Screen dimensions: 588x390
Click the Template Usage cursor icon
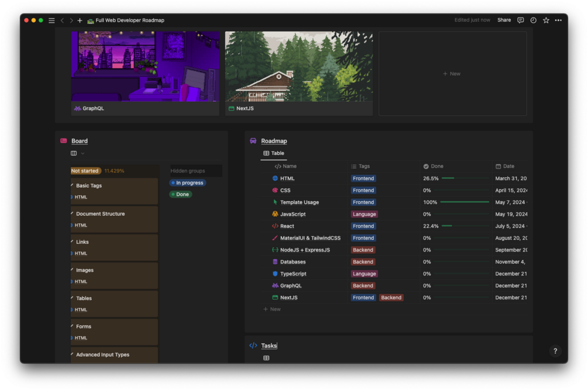click(275, 202)
